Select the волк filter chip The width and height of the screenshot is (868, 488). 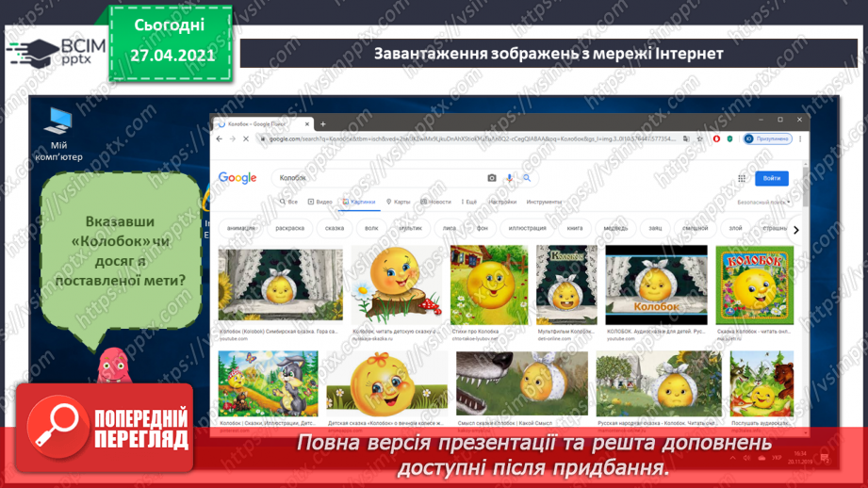point(371,229)
